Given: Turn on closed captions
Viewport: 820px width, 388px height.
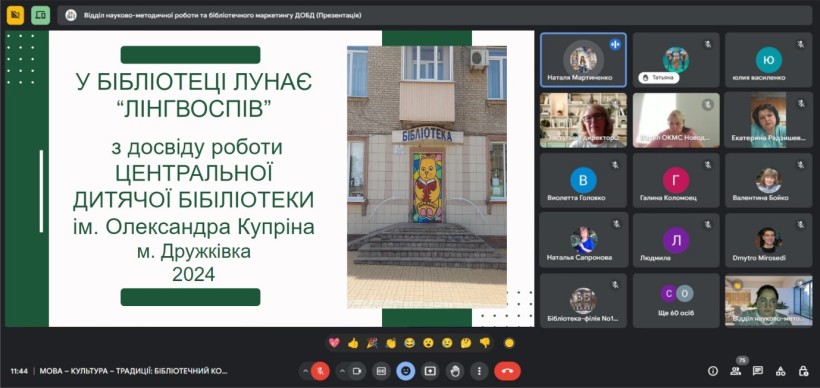Looking at the screenshot, I should point(381,371).
